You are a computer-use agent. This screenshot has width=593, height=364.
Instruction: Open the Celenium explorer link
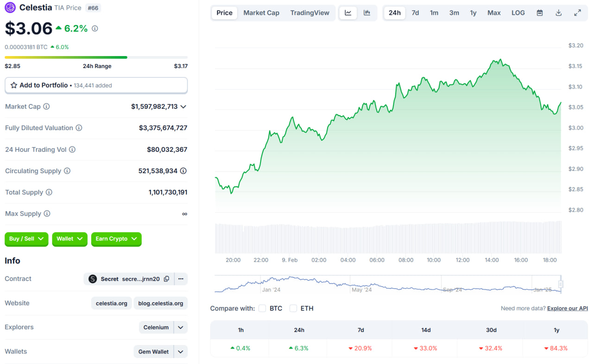156,327
